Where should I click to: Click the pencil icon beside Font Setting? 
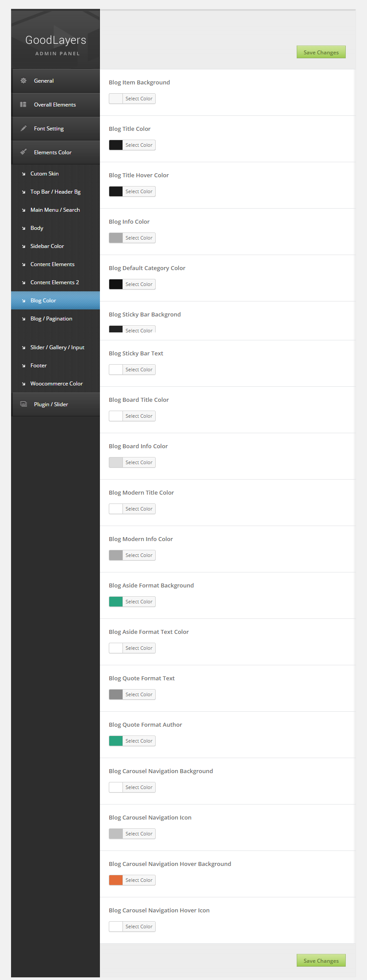click(x=23, y=129)
